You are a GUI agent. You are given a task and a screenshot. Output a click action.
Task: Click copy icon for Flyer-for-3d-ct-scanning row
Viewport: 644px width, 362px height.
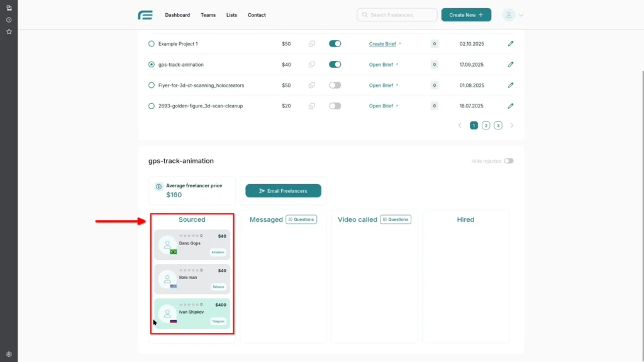tap(311, 85)
